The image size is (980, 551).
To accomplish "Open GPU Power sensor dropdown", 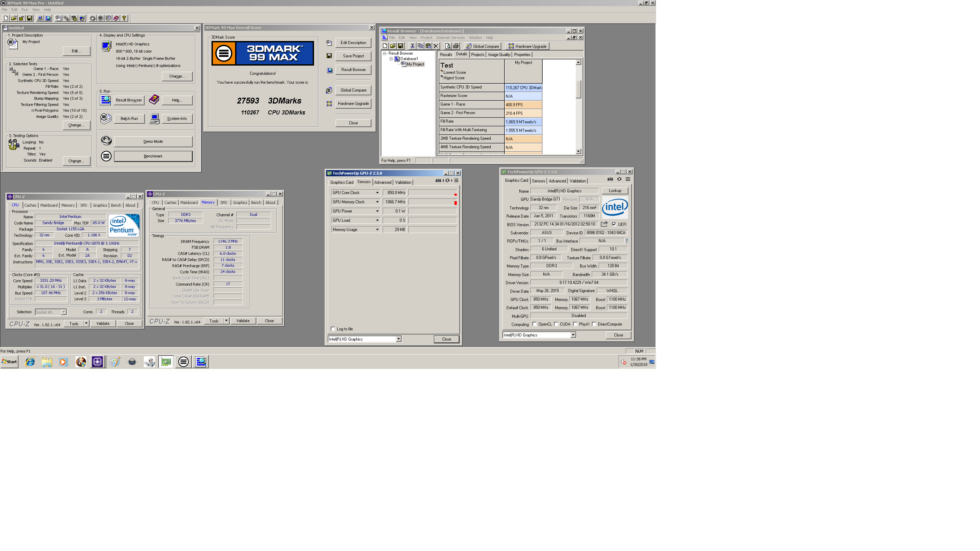I will tap(377, 211).
